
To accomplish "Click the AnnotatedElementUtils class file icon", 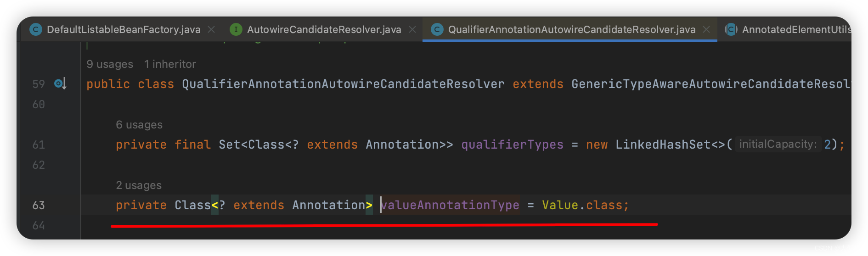I will pyautogui.click(x=731, y=30).
